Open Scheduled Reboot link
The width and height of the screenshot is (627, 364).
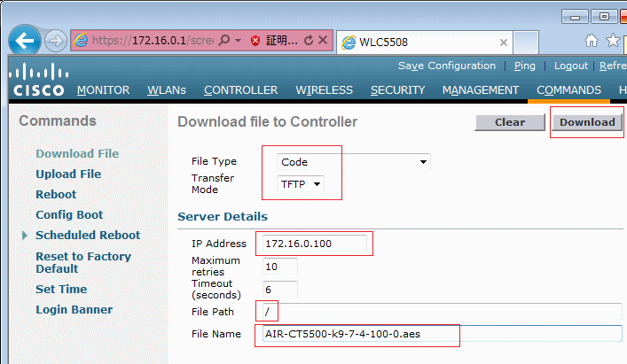88,235
